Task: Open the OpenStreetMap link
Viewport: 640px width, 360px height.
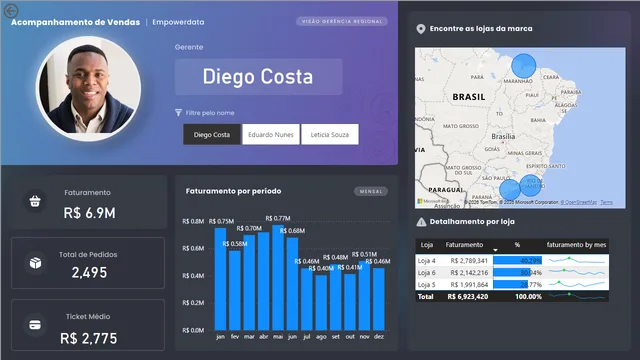Action: coord(578,202)
